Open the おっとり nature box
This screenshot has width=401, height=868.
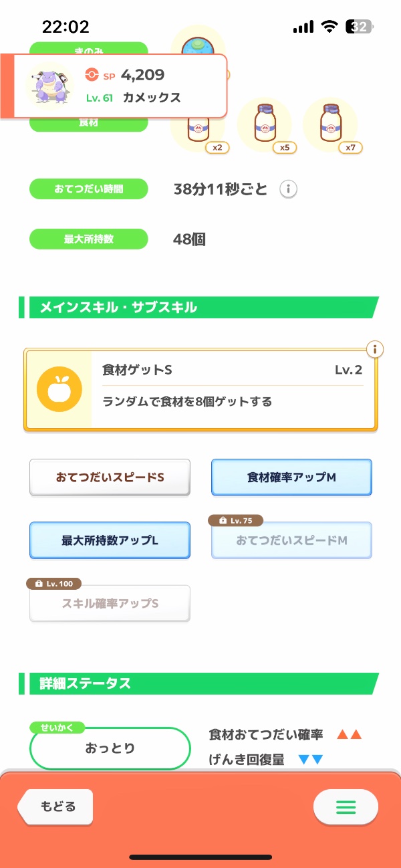(x=110, y=748)
